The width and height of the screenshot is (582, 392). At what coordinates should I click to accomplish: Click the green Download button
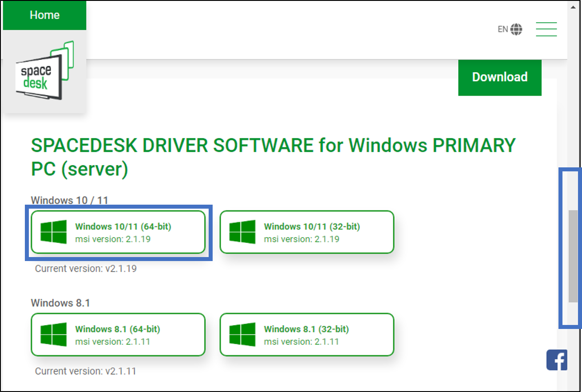(x=500, y=77)
